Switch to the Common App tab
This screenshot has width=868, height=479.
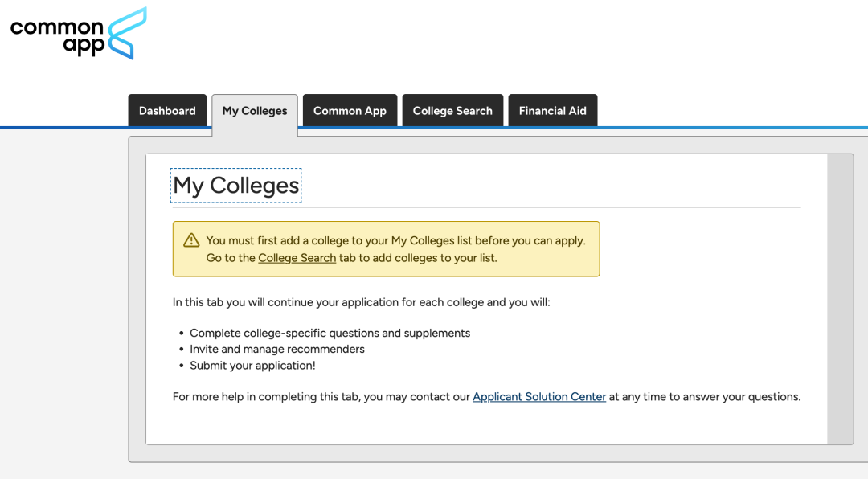[x=350, y=111]
